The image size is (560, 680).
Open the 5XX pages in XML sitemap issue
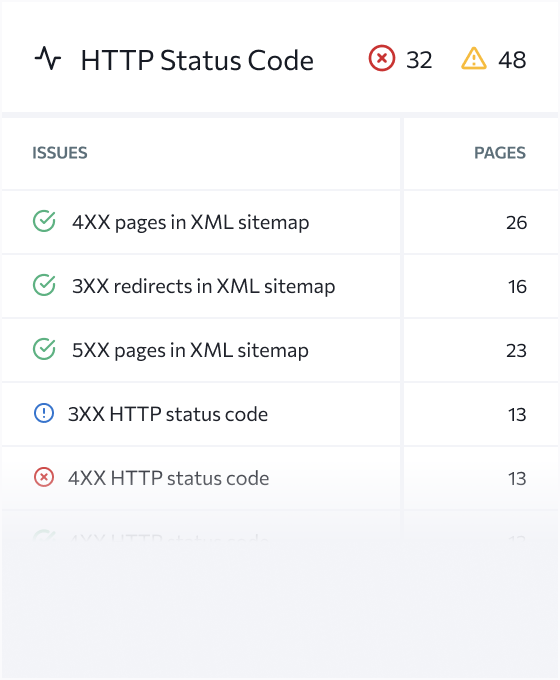point(190,350)
